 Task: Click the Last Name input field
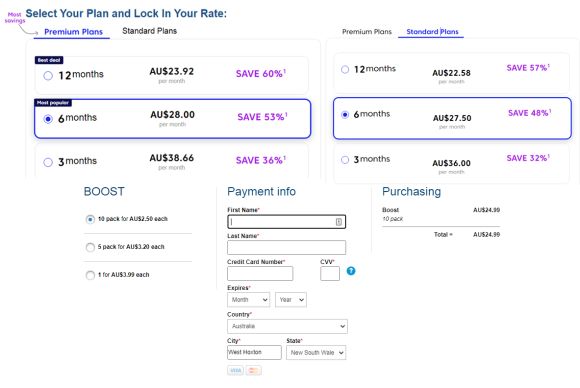(287, 247)
